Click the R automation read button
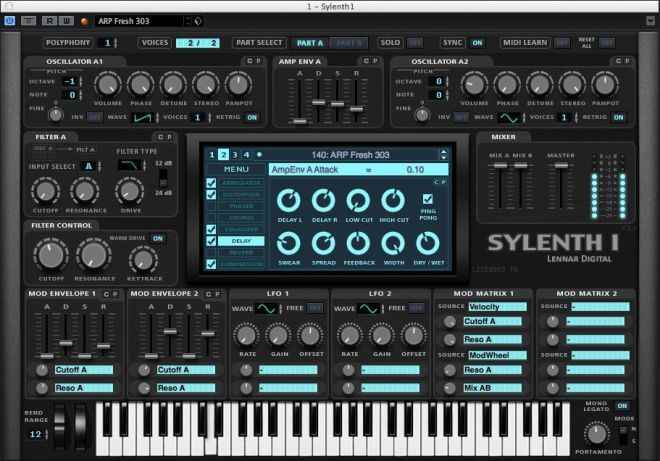Viewport: 660px width, 461px height. tap(50, 21)
